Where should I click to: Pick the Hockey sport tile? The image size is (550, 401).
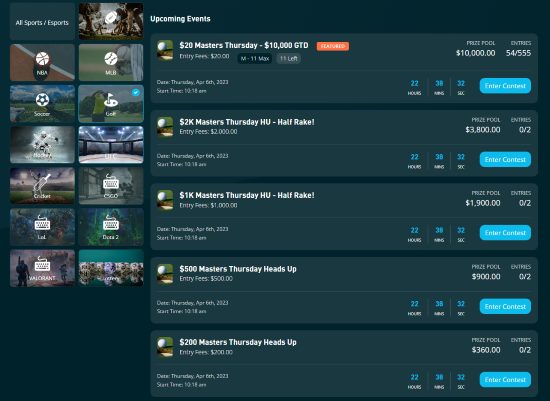tap(42, 145)
